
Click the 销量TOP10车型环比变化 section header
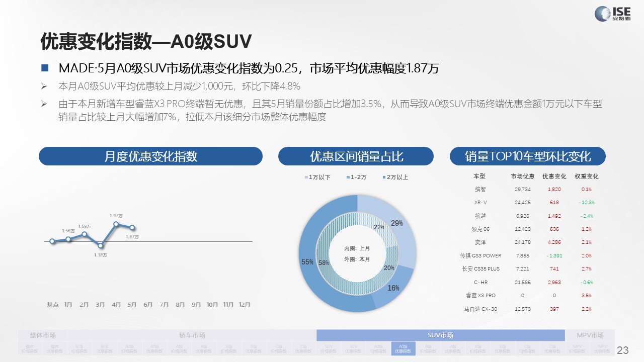(x=528, y=156)
